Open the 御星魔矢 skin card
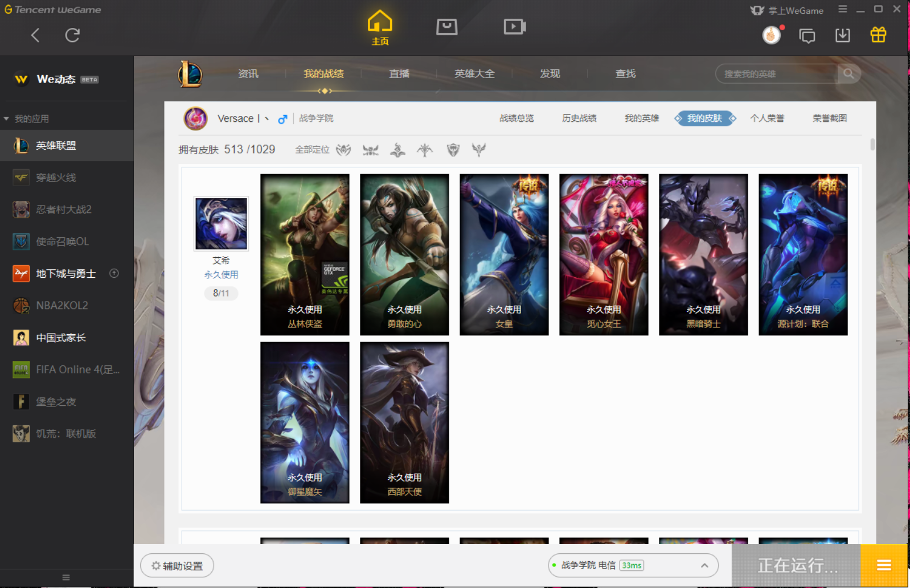Screen dimensions: 910x588 [x=305, y=422]
